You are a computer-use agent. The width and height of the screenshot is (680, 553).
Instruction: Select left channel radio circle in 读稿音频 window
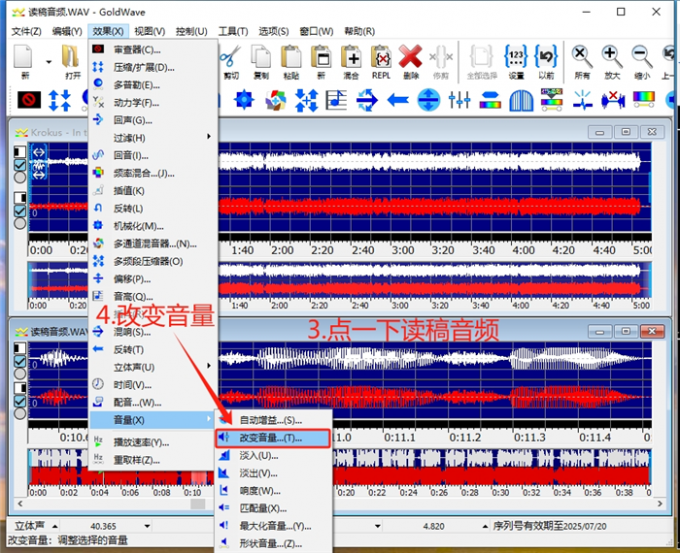[x=20, y=373]
